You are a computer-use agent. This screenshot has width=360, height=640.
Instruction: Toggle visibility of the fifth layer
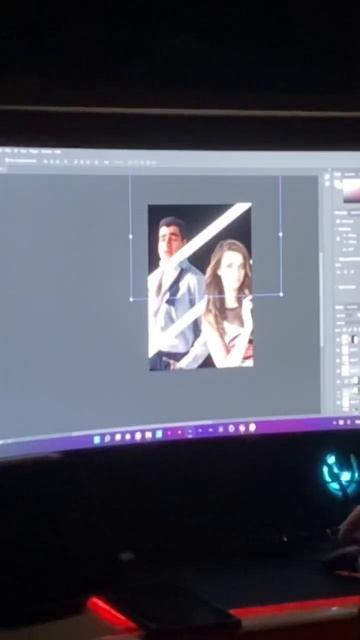(x=338, y=382)
